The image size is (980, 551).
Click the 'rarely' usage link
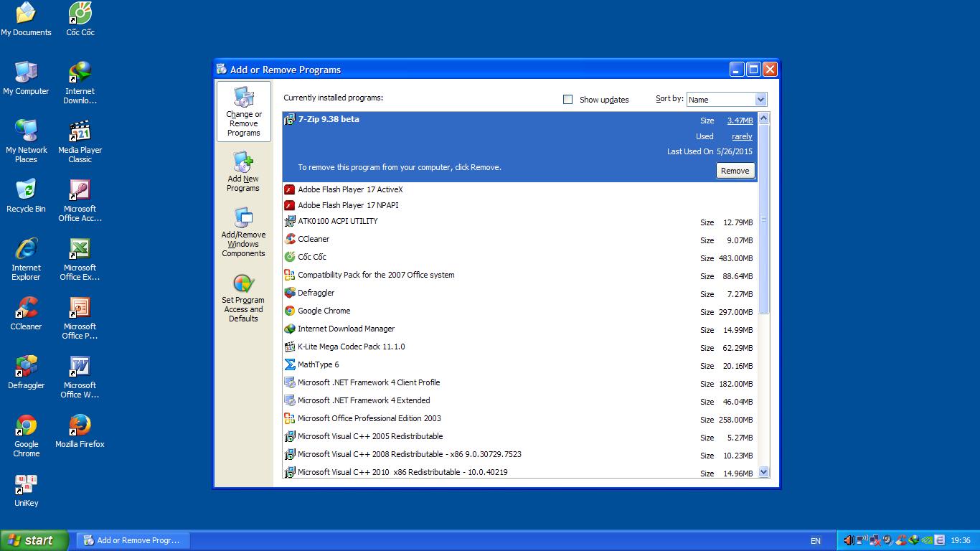pos(742,136)
